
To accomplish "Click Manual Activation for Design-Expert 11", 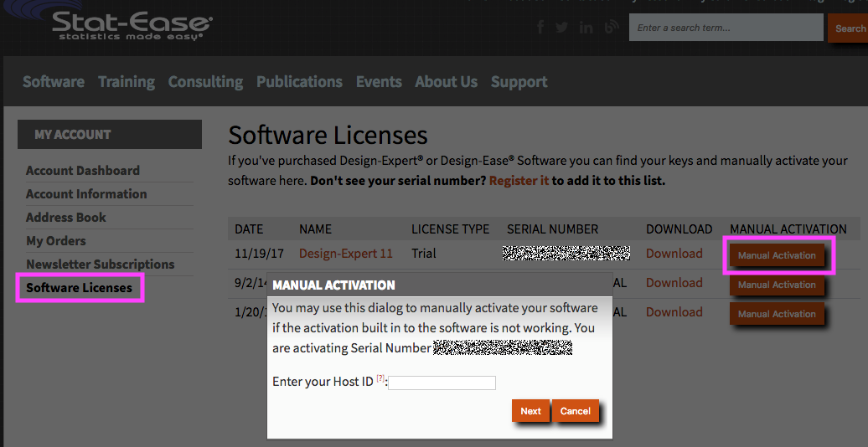I will pos(777,255).
